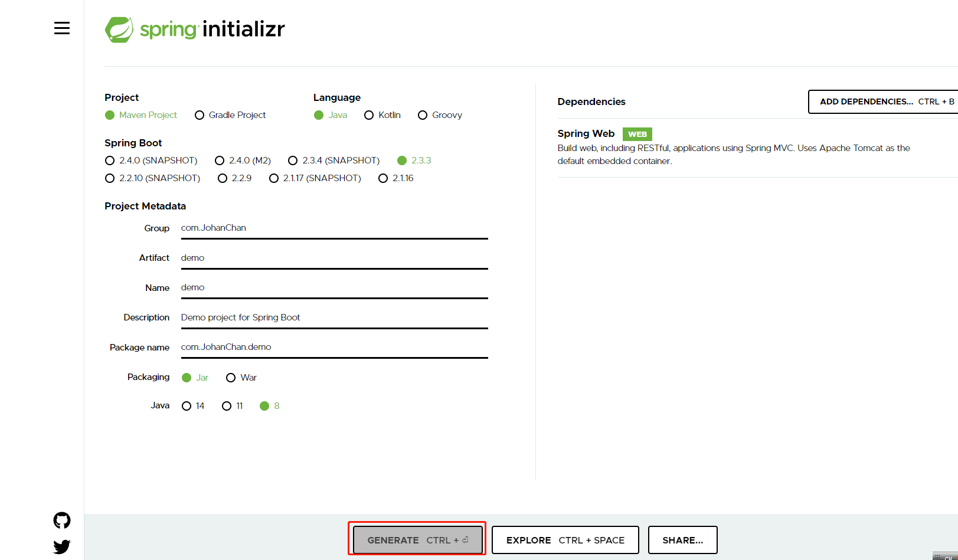Click the Share button
The width and height of the screenshot is (958, 560).
click(683, 540)
